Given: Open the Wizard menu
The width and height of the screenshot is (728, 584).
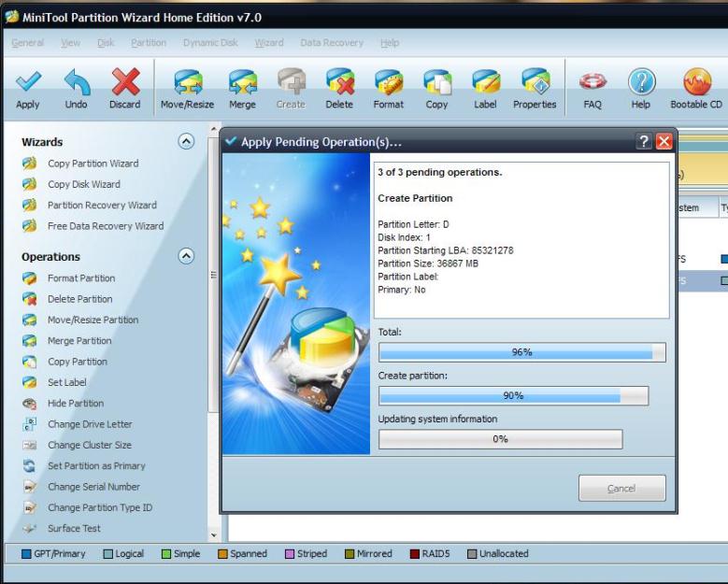Looking at the screenshot, I should tap(269, 43).
